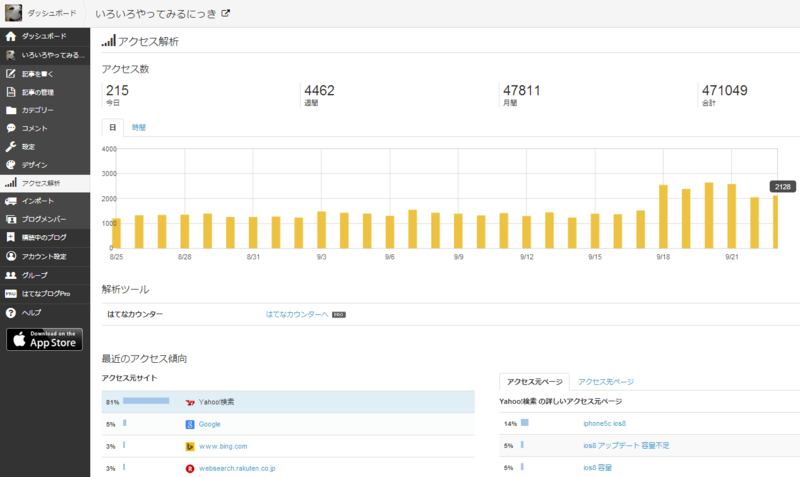Viewport: 800px width, 477px height.
Task: Open the design palette icon
Action: (11, 165)
